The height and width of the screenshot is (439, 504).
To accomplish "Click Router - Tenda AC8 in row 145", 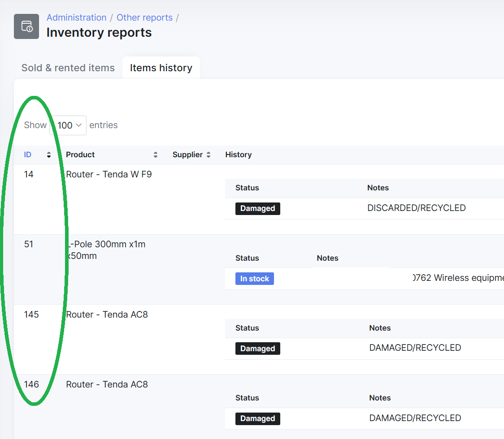I will 107,314.
